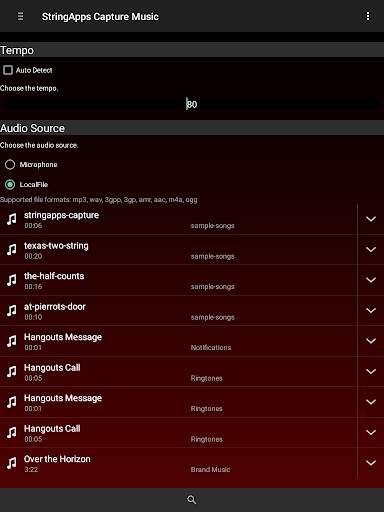
Task: Click sample-songs label of stringapps-capture
Action: pyautogui.click(x=212, y=226)
